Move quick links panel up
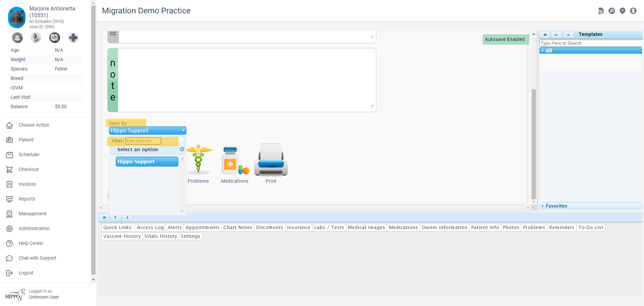The image size is (644, 306). 115,217
